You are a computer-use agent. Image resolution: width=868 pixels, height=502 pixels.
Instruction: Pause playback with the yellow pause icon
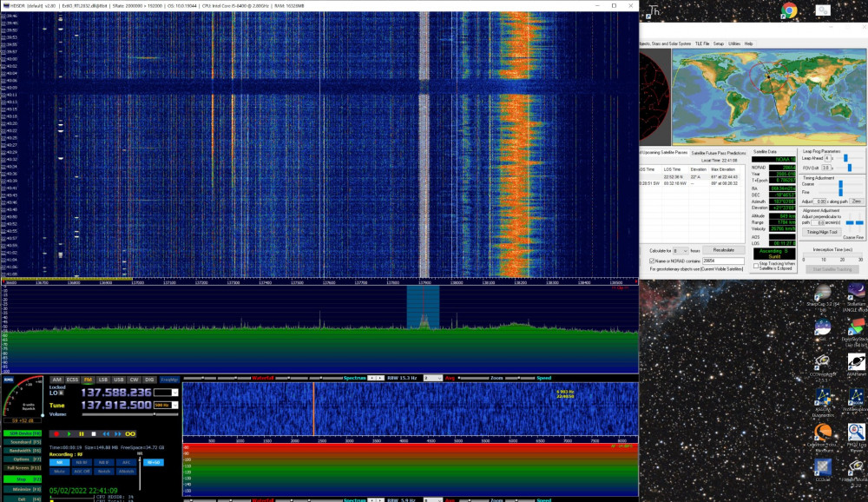pos(82,434)
